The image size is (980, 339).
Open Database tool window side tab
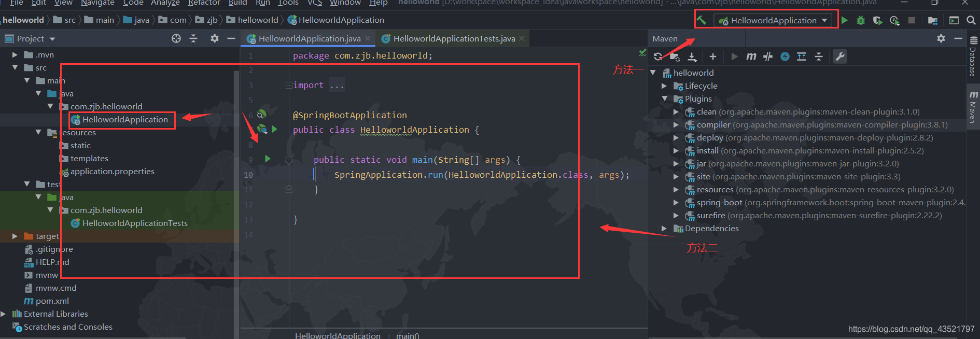[973, 57]
